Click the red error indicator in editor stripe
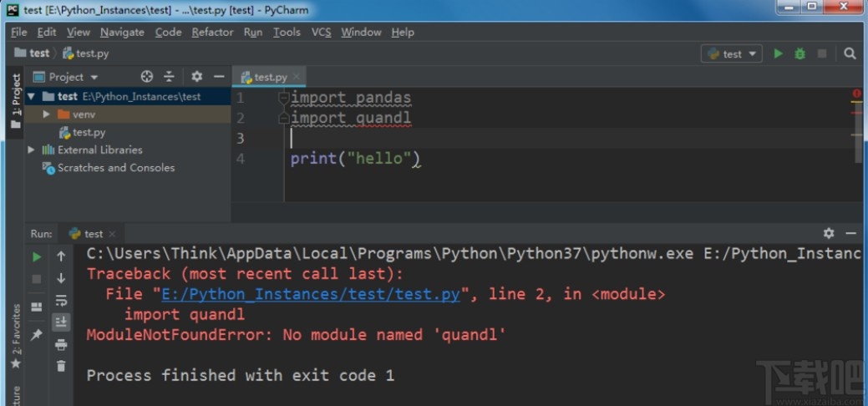868x406 pixels. coord(857,94)
